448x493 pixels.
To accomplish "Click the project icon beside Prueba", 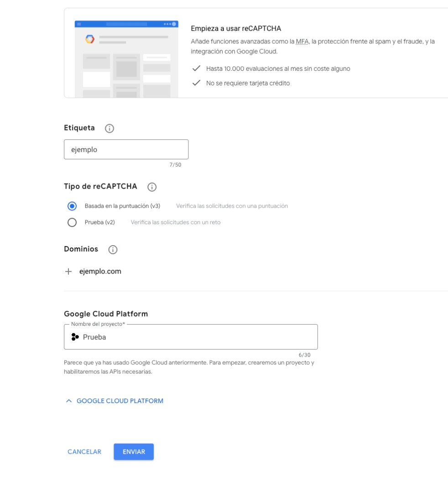I will [x=75, y=337].
